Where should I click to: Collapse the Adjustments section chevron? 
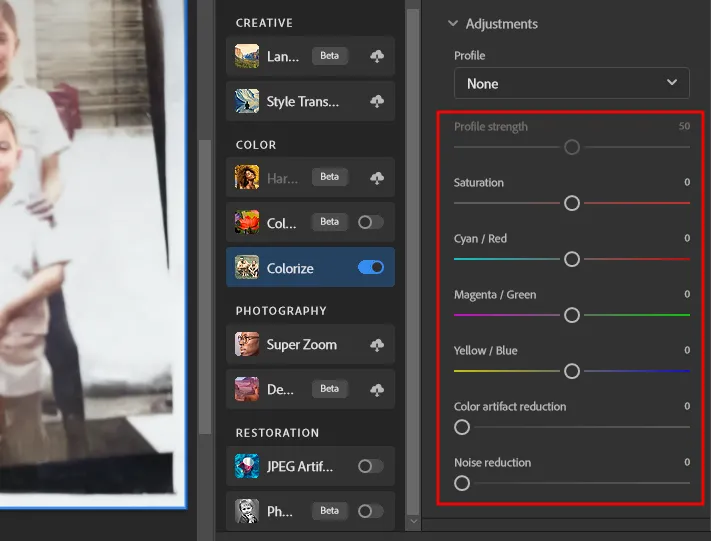pyautogui.click(x=453, y=23)
